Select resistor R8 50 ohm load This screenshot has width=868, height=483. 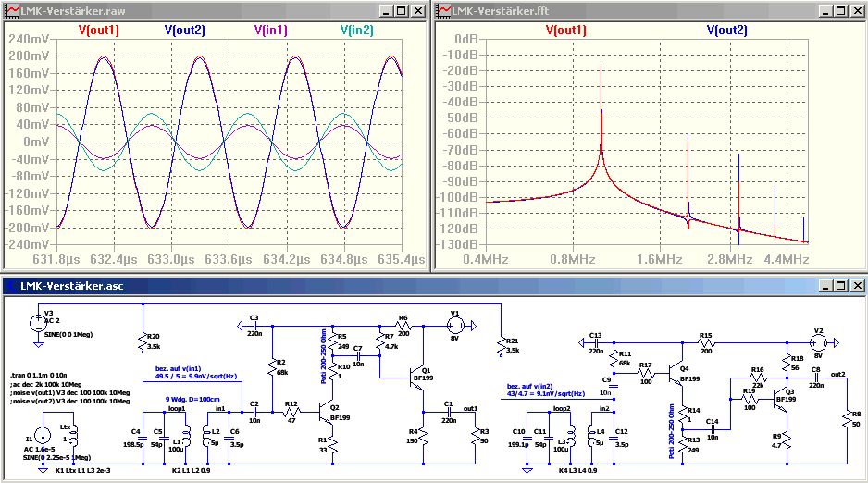point(847,419)
